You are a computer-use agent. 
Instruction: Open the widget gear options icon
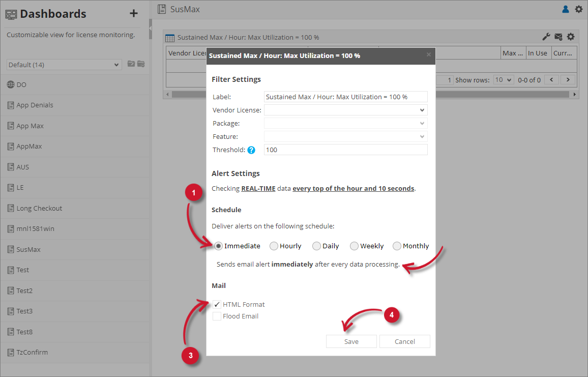click(571, 37)
